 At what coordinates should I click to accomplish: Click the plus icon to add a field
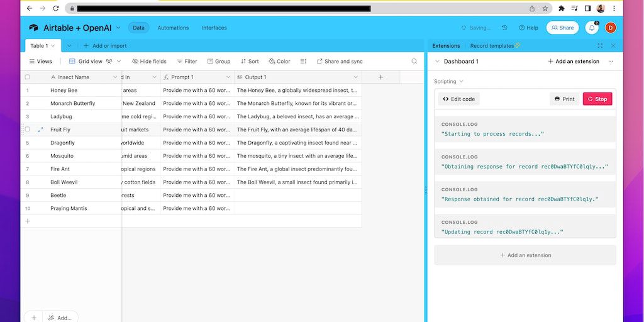coord(380,77)
